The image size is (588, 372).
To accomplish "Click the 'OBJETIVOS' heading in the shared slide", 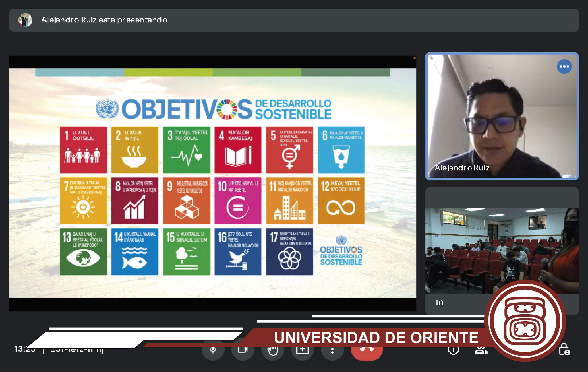I will (x=187, y=109).
